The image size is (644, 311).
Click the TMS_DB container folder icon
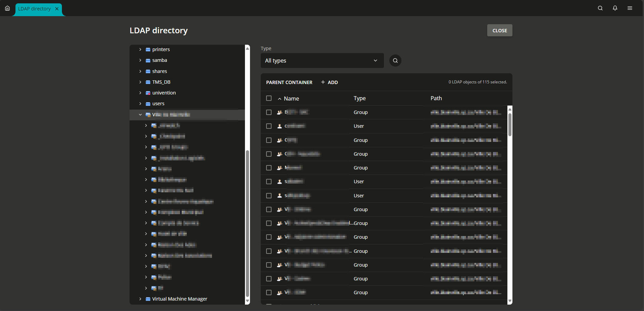(x=148, y=82)
